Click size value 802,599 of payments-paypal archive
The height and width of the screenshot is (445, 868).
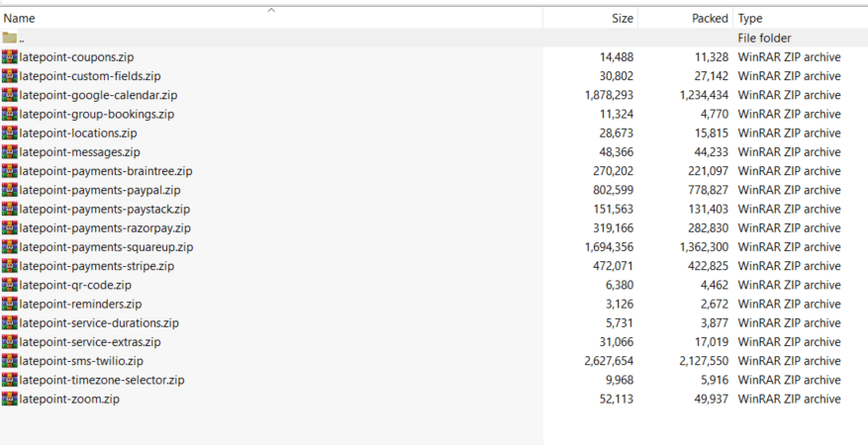[x=614, y=190]
